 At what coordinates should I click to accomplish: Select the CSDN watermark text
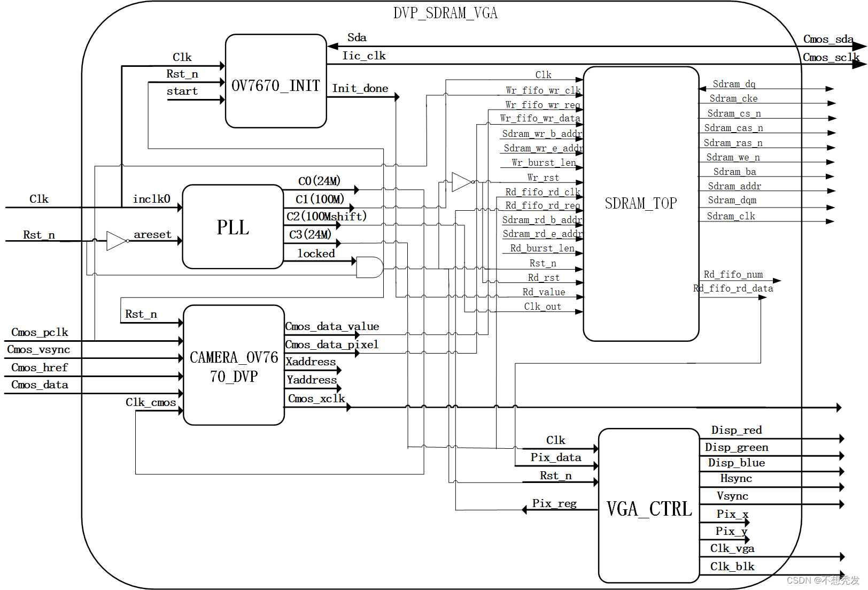click(821, 580)
